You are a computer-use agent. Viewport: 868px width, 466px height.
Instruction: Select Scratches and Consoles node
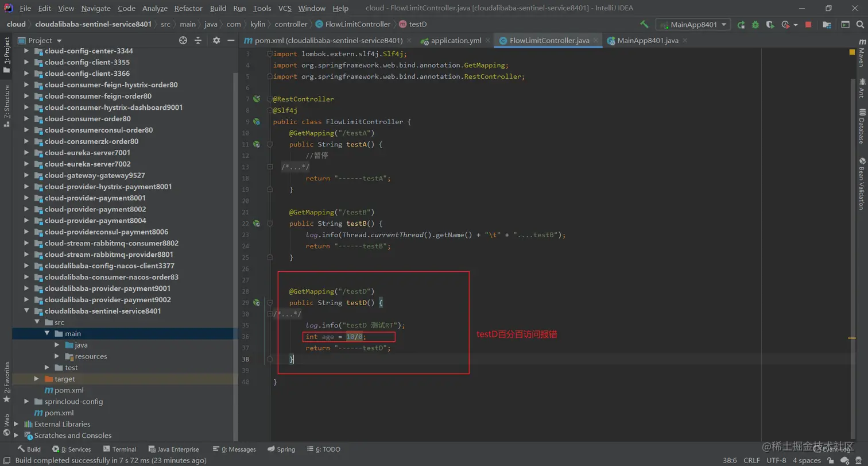pos(73,436)
